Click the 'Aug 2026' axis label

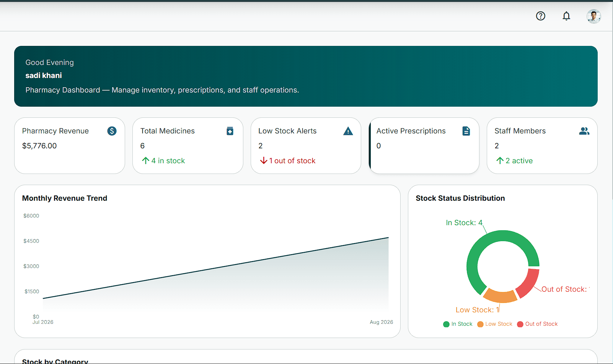pyautogui.click(x=381, y=322)
